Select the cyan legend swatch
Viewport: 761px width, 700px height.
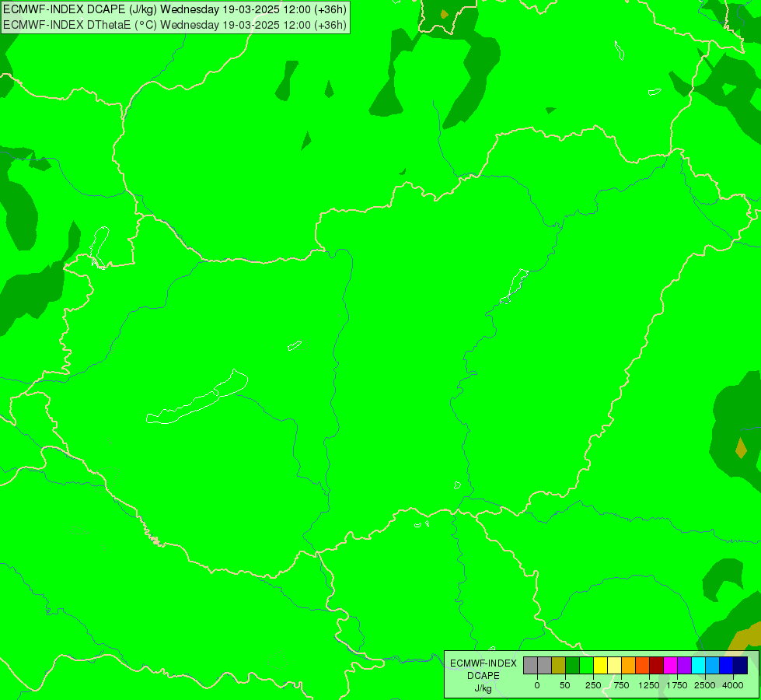pos(698,666)
